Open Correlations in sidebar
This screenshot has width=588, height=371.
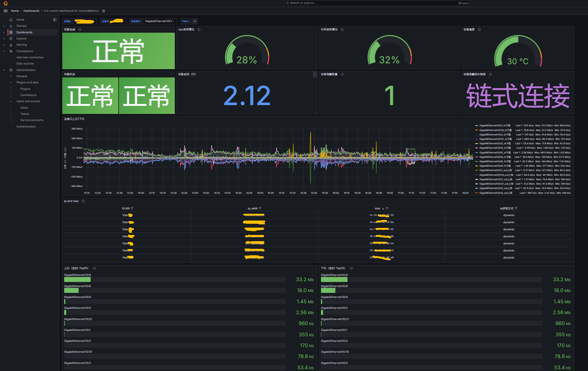tap(29, 95)
